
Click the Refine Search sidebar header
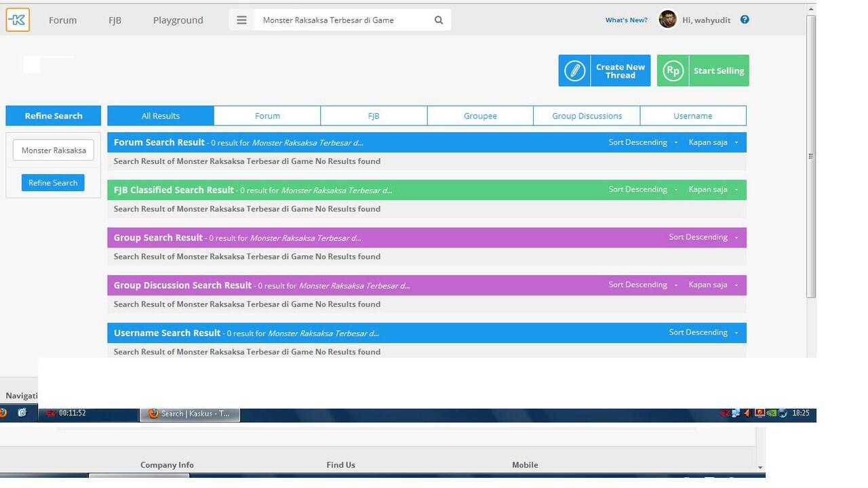pyautogui.click(x=53, y=116)
